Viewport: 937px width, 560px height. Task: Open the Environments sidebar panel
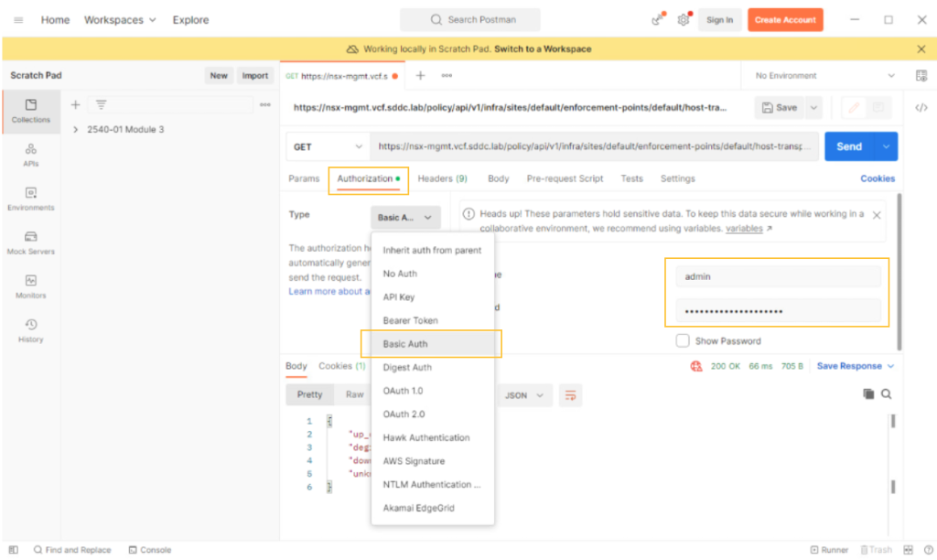point(30,199)
